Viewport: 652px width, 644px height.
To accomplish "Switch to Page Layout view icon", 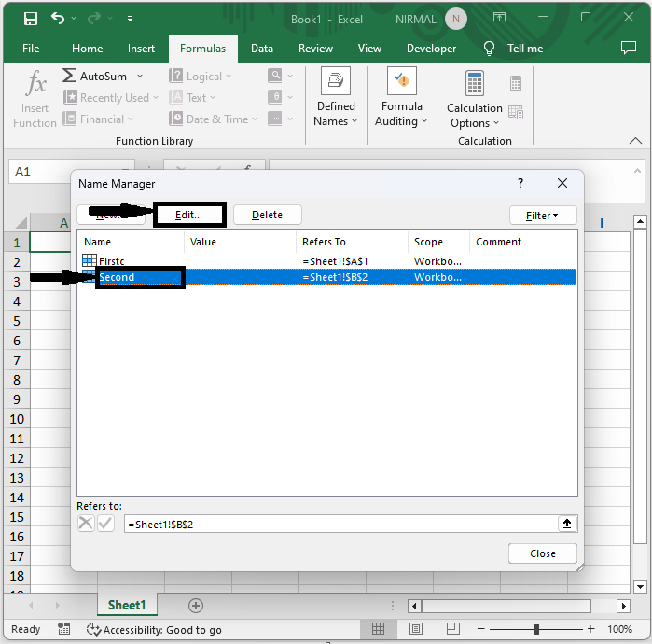I will click(416, 629).
